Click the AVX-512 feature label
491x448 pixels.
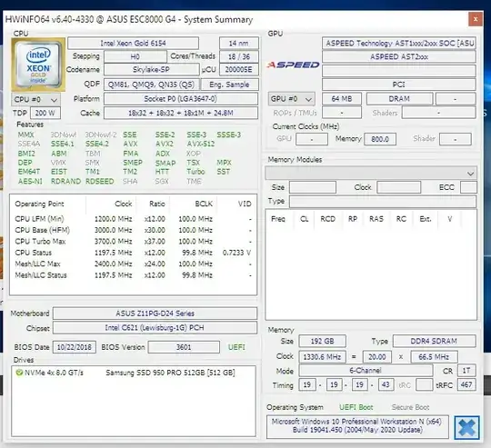(x=201, y=144)
